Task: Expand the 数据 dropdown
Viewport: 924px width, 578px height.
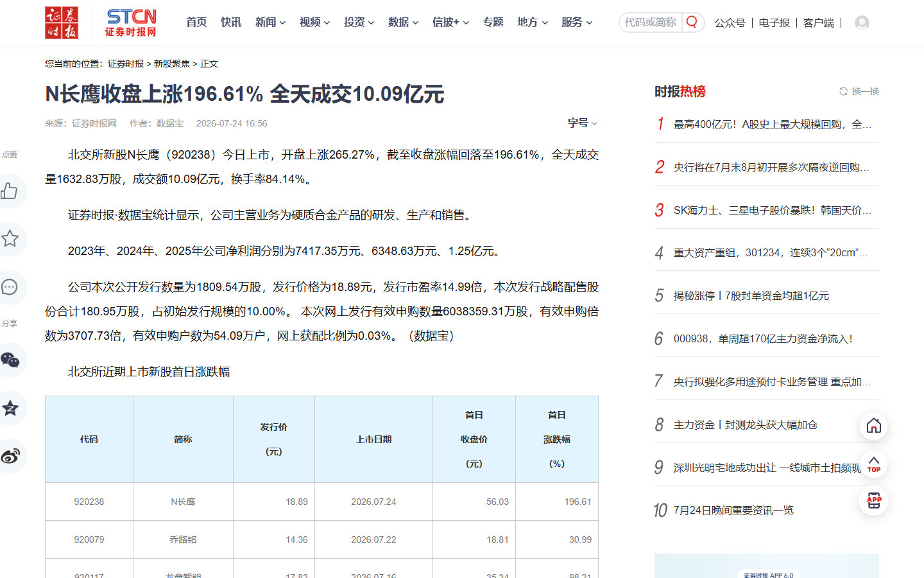Action: tap(403, 22)
